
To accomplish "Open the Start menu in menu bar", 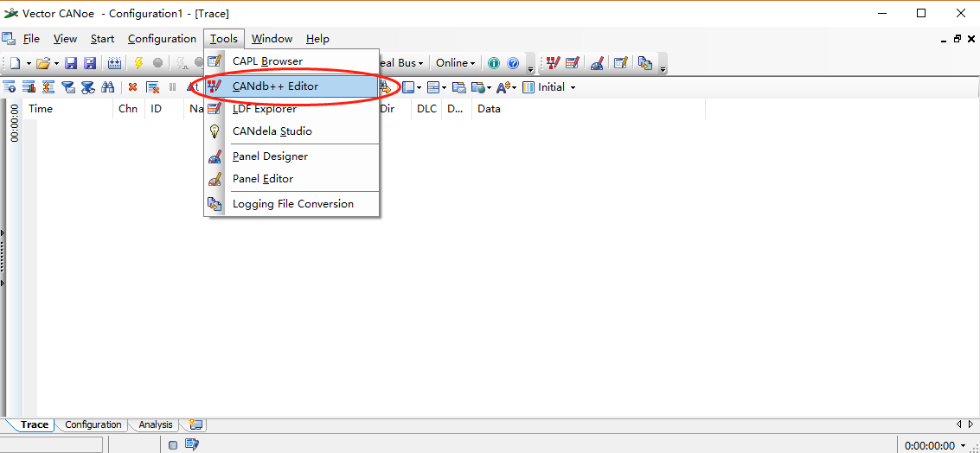I will pyautogui.click(x=103, y=39).
